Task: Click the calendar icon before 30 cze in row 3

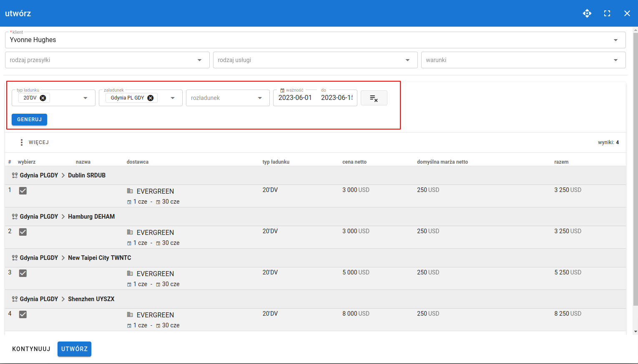Action: [158, 284]
